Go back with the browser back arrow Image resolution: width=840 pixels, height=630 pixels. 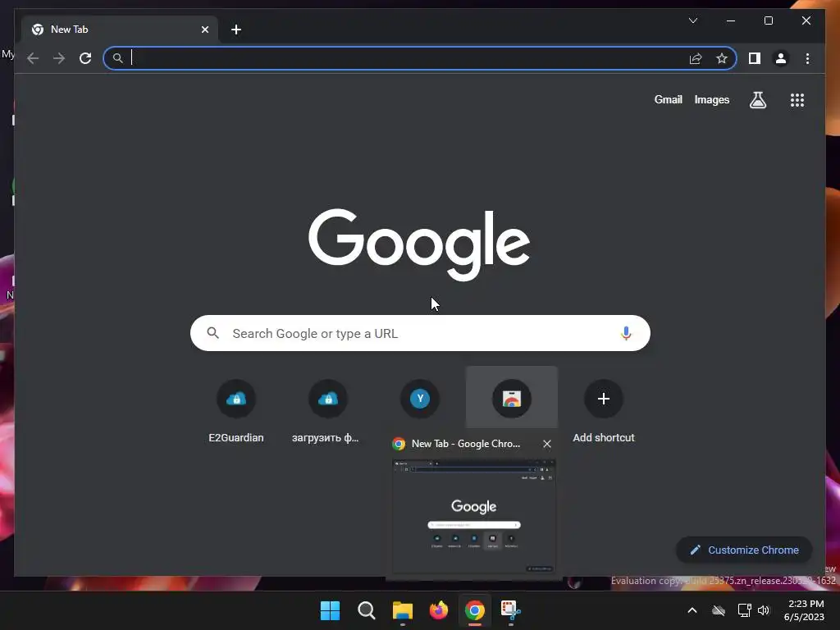click(x=33, y=58)
